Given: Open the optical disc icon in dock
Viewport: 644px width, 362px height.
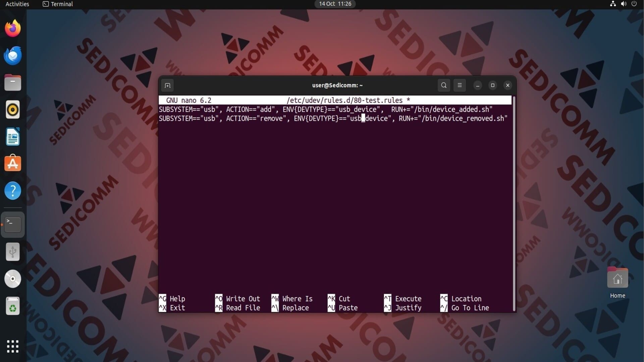Looking at the screenshot, I should tap(13, 279).
